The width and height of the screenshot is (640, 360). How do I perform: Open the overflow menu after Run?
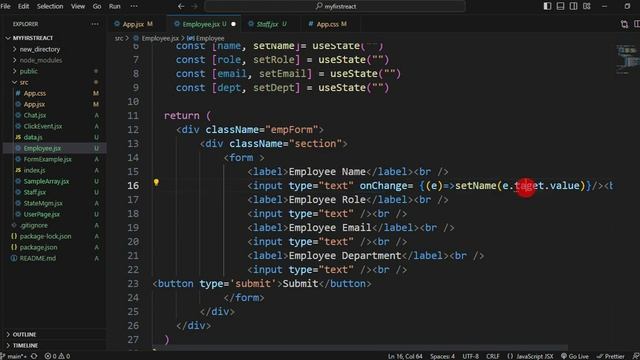tap(133, 6)
